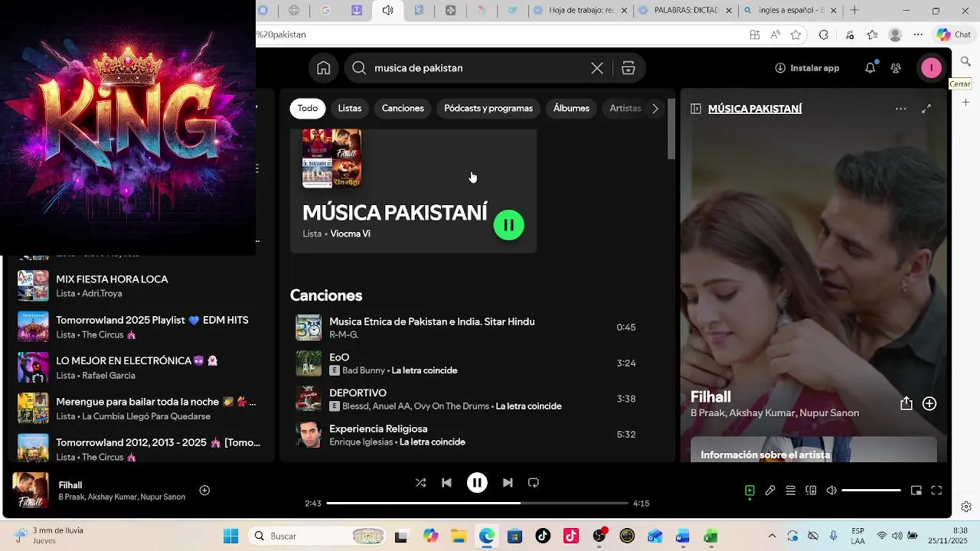Connect to a device icon
This screenshot has width=980, height=551.
811,491
